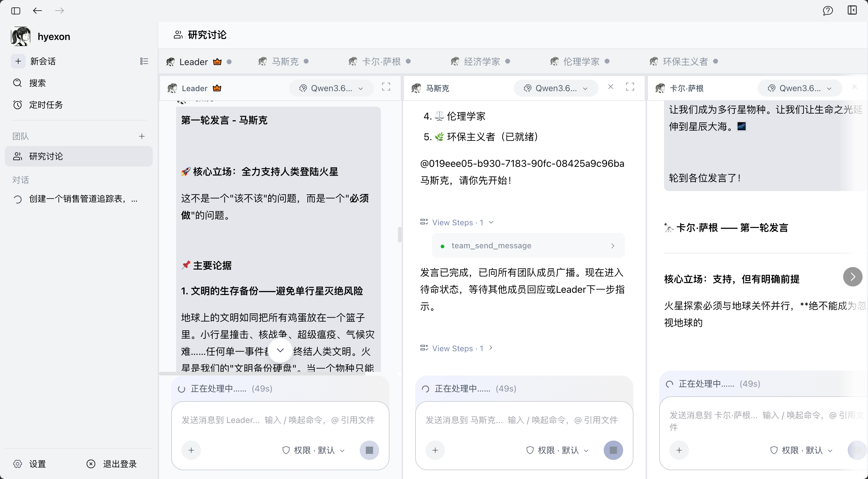The image size is (868, 479).
Task: Go back with the left arrow
Action: [37, 11]
